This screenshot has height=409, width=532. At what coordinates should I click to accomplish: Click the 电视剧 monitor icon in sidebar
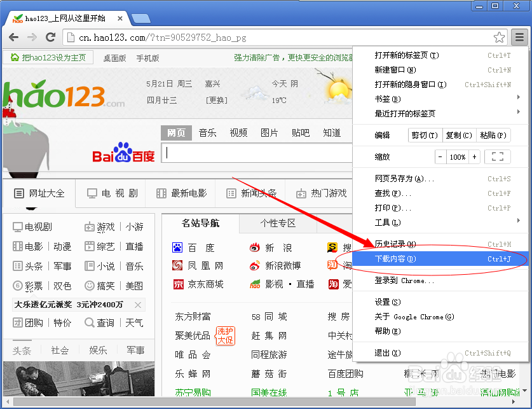pyautogui.click(x=17, y=226)
